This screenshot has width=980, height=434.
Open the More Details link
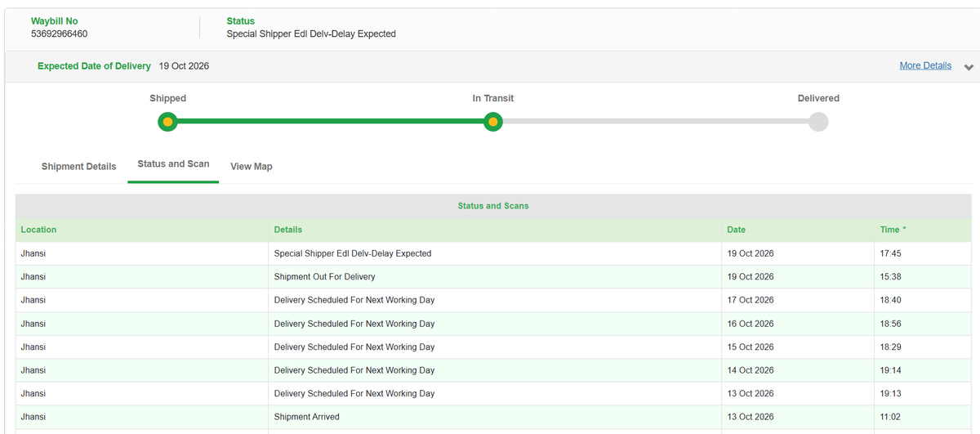(x=925, y=66)
